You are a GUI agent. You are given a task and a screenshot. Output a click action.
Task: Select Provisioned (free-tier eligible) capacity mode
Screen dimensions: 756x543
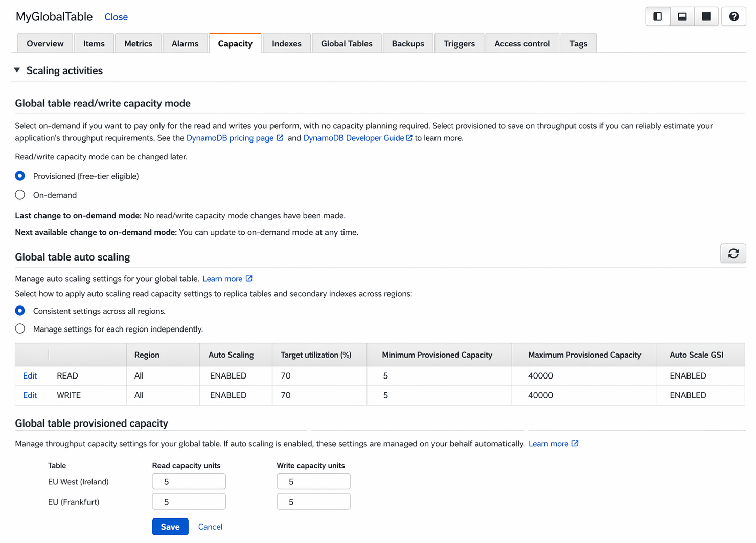[x=19, y=175]
